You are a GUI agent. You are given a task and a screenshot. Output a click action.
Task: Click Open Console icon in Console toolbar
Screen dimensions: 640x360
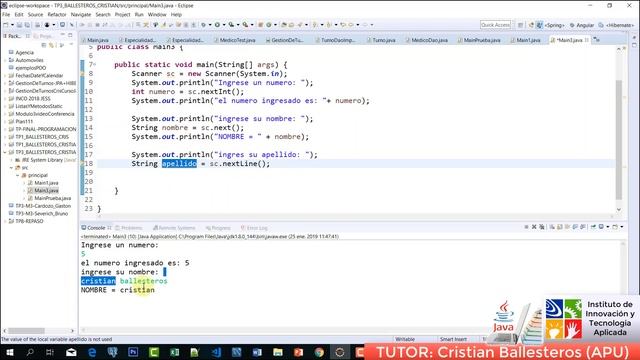(x=615, y=227)
